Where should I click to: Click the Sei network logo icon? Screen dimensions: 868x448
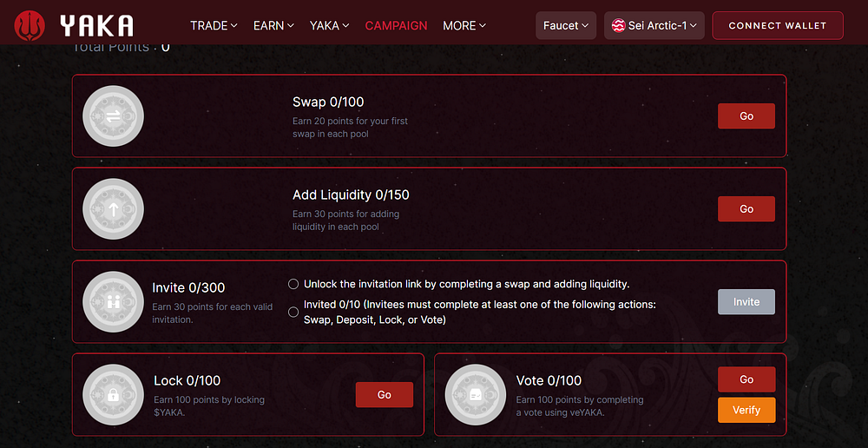pyautogui.click(x=618, y=25)
